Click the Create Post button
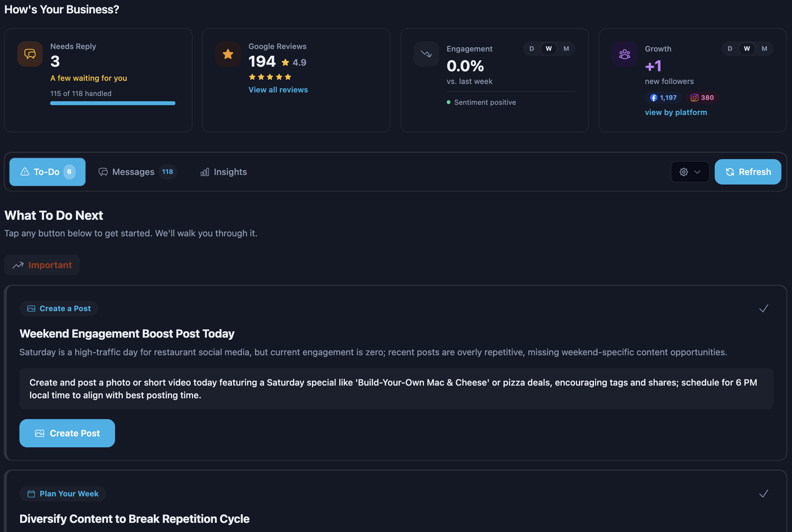This screenshot has height=532, width=792. [x=67, y=433]
